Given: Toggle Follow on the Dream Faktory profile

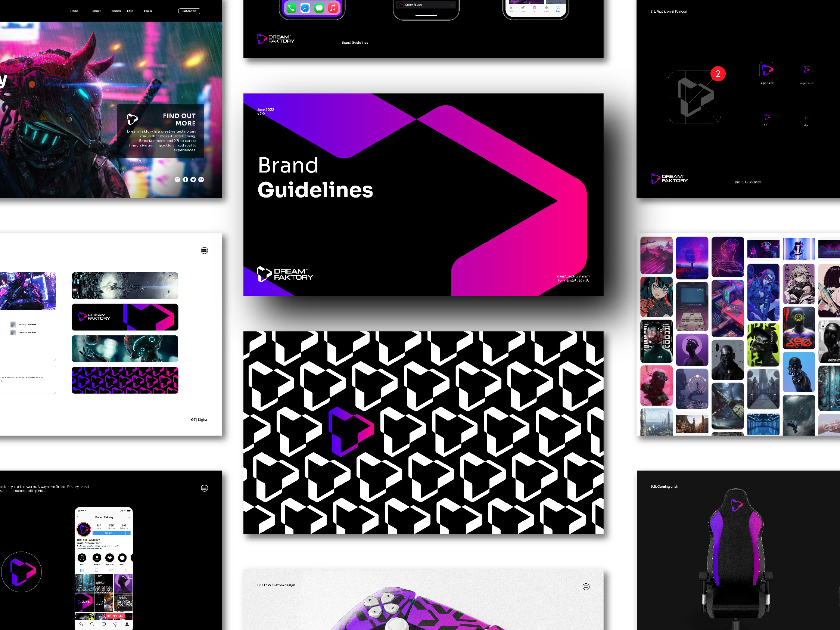Looking at the screenshot, I should (109, 533).
